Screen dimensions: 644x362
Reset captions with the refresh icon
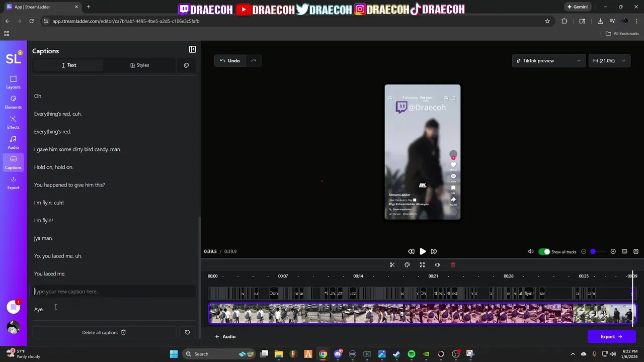187,332
